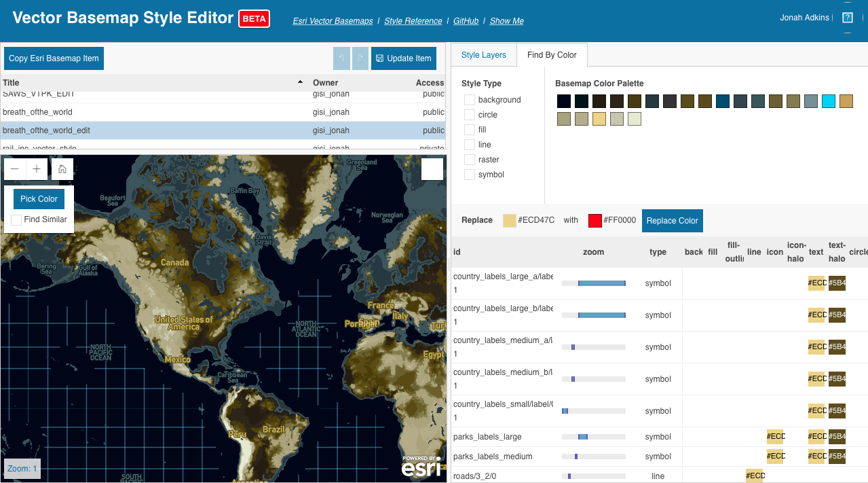Click the #ECD47C source color swatch
The width and height of the screenshot is (868, 483).
(x=510, y=221)
